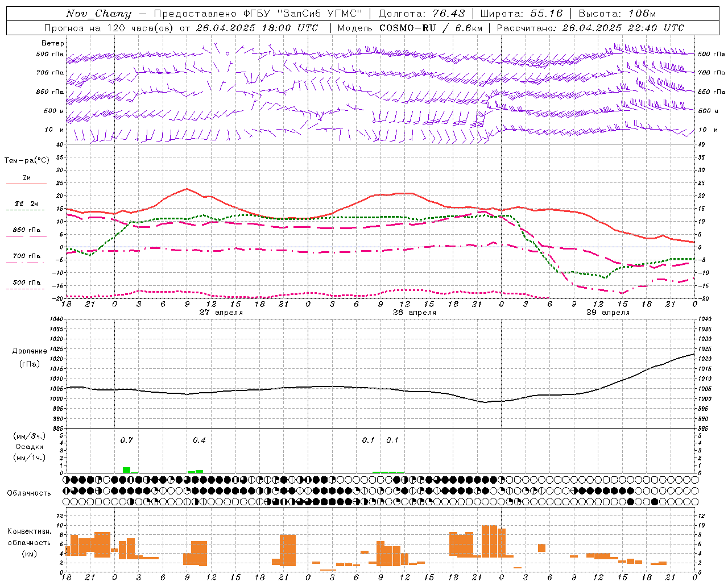Click the "Ветер" wind panel label

pos(52,43)
